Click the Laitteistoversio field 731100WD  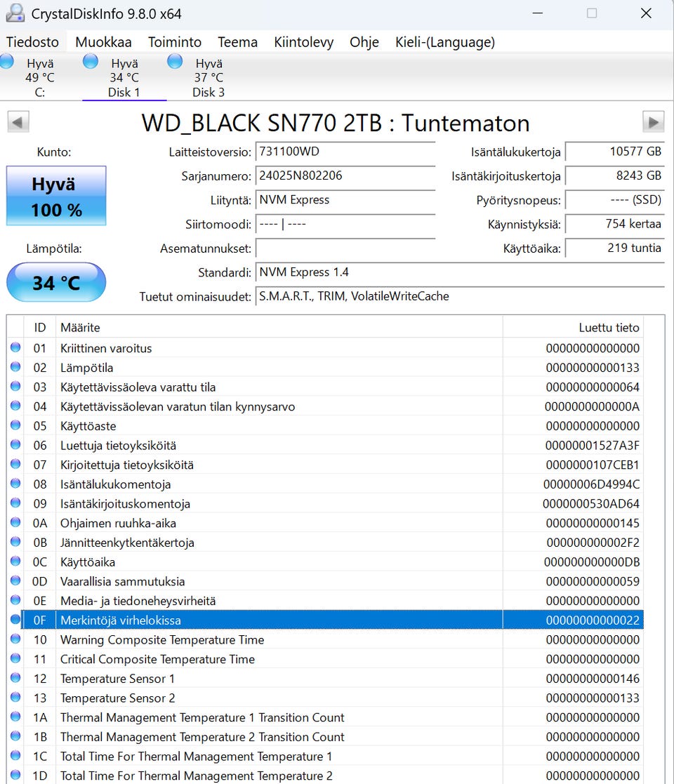point(345,152)
